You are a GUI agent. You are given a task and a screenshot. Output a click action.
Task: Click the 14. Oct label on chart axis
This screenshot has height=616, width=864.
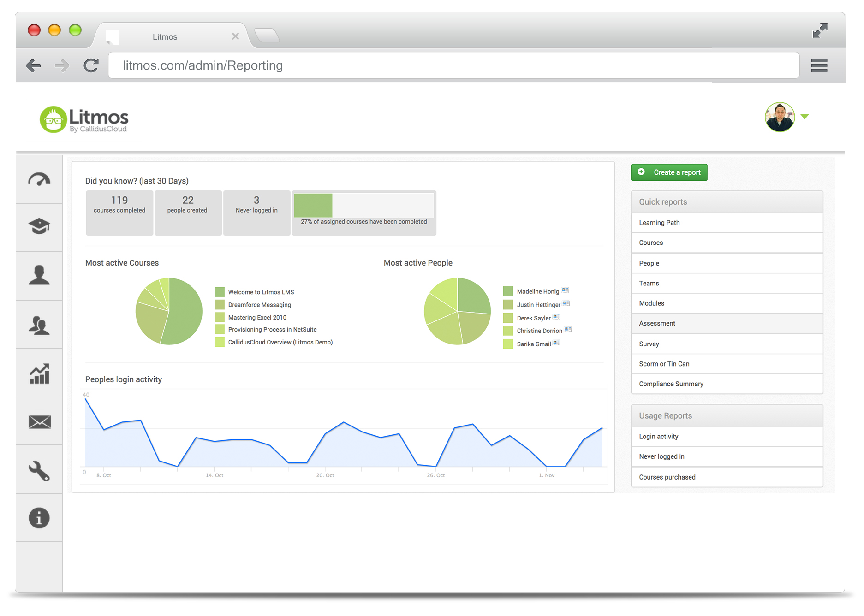[x=215, y=475]
